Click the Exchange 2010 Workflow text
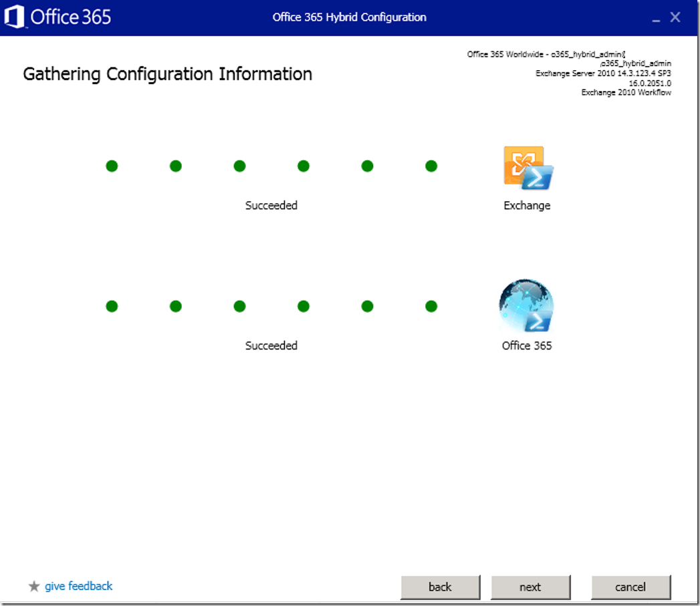Image resolution: width=700 pixels, height=606 pixels. (x=626, y=92)
